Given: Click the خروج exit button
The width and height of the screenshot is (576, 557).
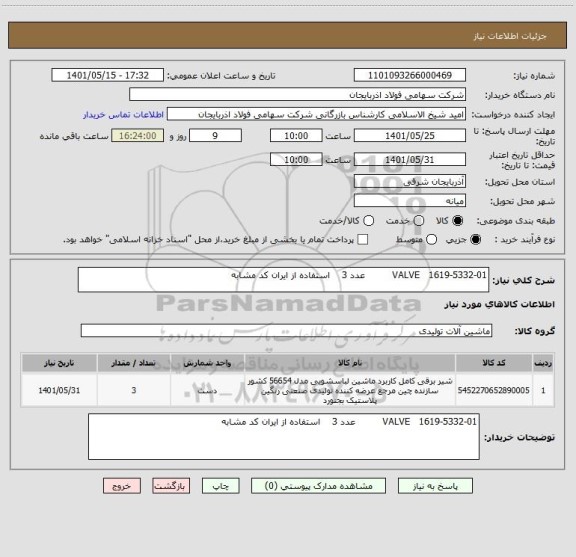Looking at the screenshot, I should [122, 486].
